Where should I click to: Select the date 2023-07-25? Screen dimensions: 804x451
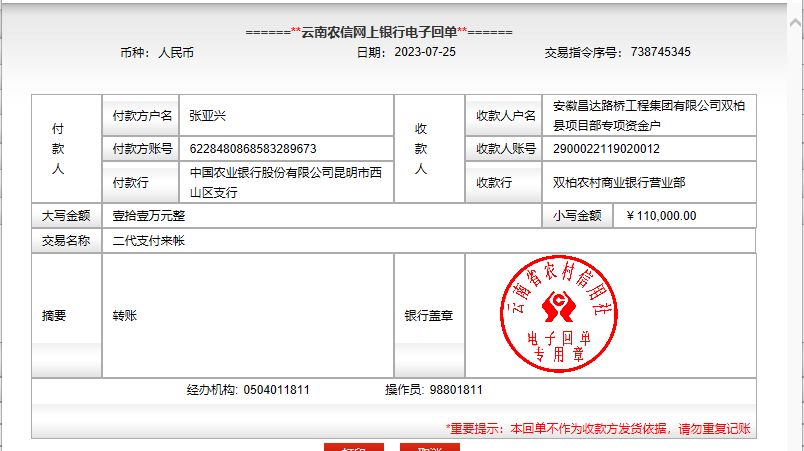pyautogui.click(x=424, y=52)
